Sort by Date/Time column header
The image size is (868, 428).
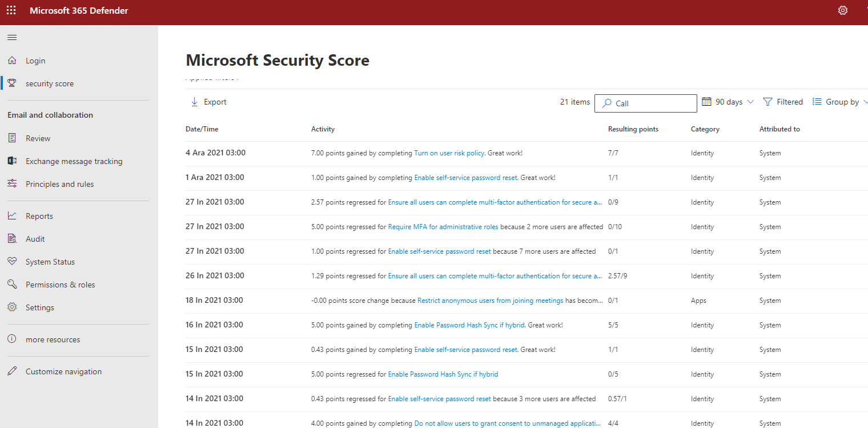coord(202,129)
